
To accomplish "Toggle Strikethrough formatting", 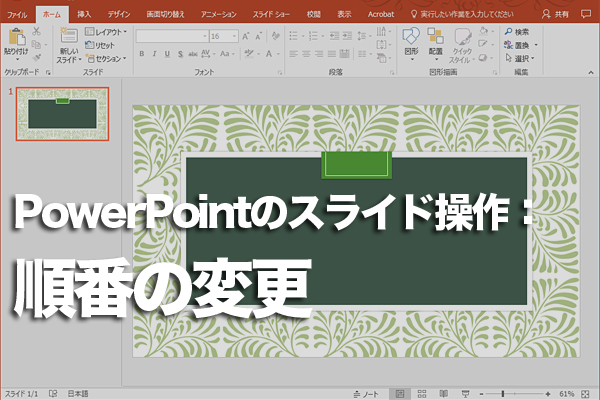I will point(192,54).
